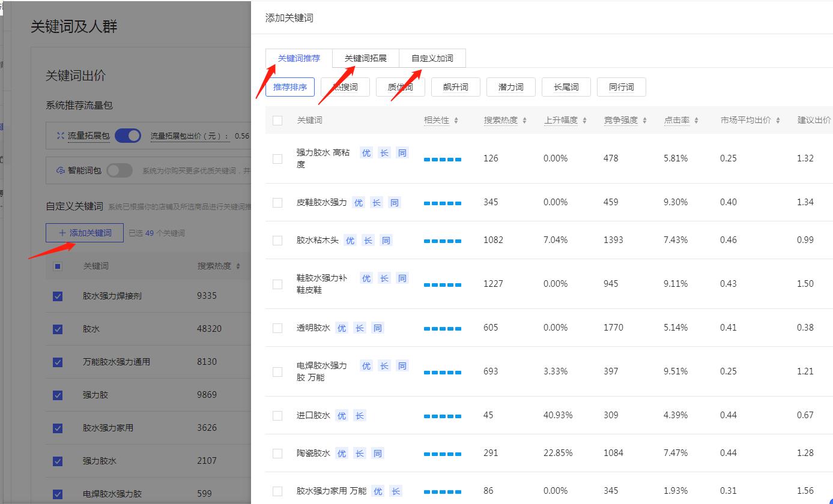This screenshot has width=833, height=504.
Task: Check the box for 陶瓷胶水
Action: tap(277, 454)
